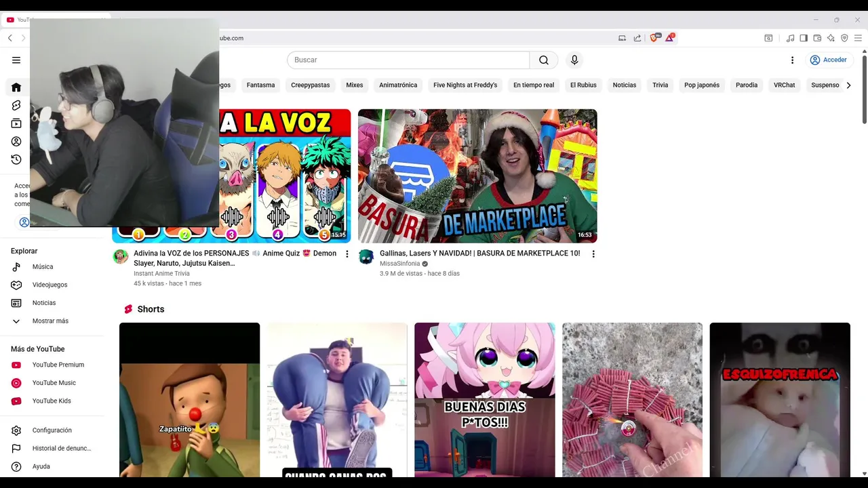Image resolution: width=868 pixels, height=488 pixels.
Task: Open the Instant Anime Trivia channel link
Action: [x=161, y=274]
